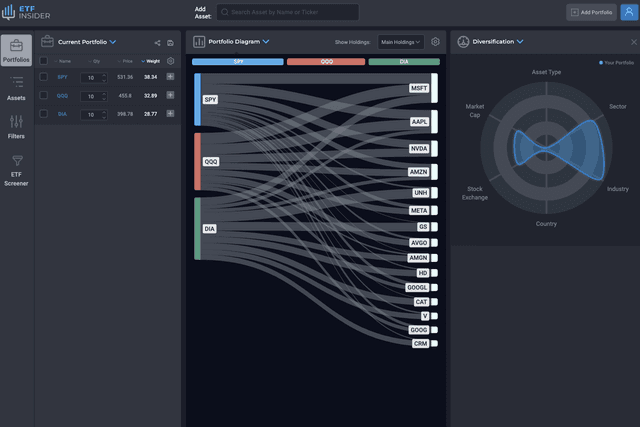Check the QQQ row checkbox
Screen dimensions: 640x427
43,95
